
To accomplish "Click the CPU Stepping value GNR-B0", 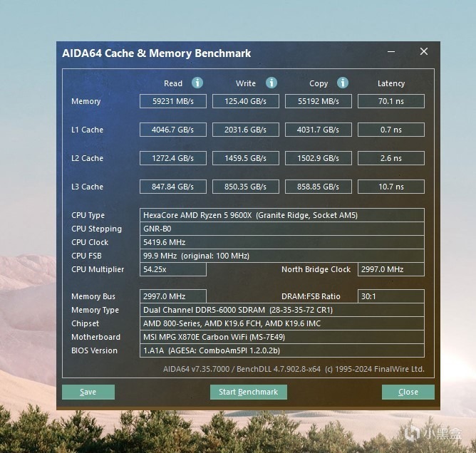I will pos(282,229).
